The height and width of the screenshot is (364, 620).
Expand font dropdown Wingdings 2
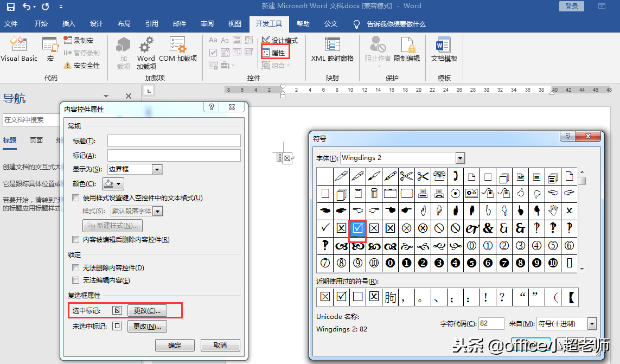click(x=460, y=158)
